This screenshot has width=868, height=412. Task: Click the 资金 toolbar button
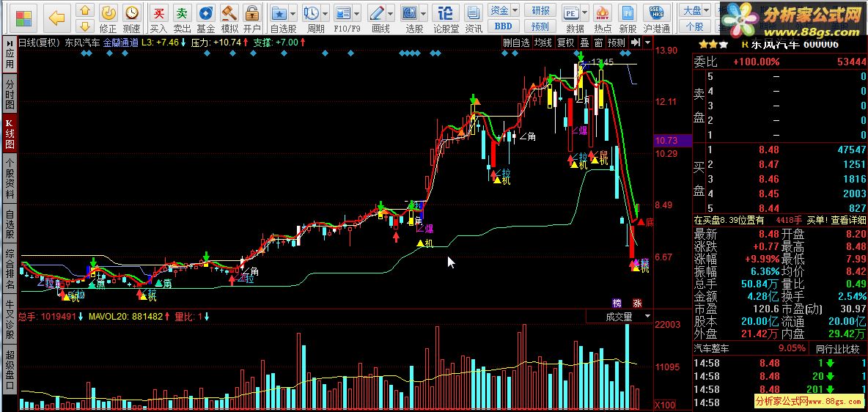[x=499, y=10]
